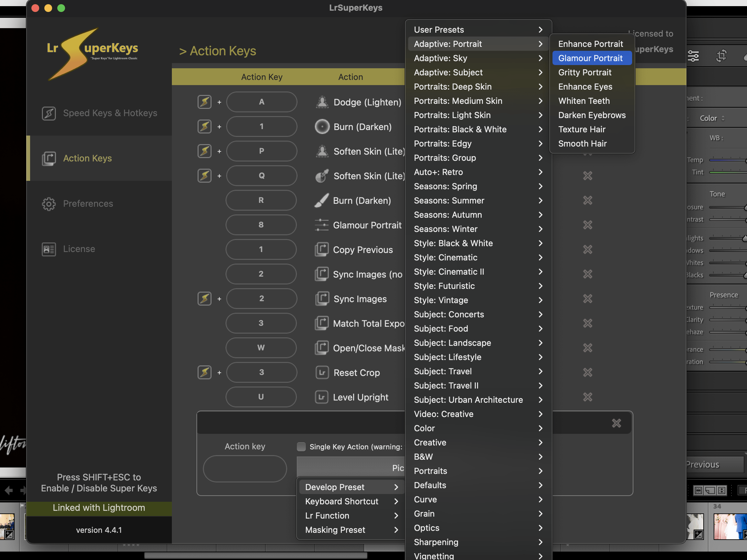Select Lr Function menu item
The image size is (747, 560).
351,516
